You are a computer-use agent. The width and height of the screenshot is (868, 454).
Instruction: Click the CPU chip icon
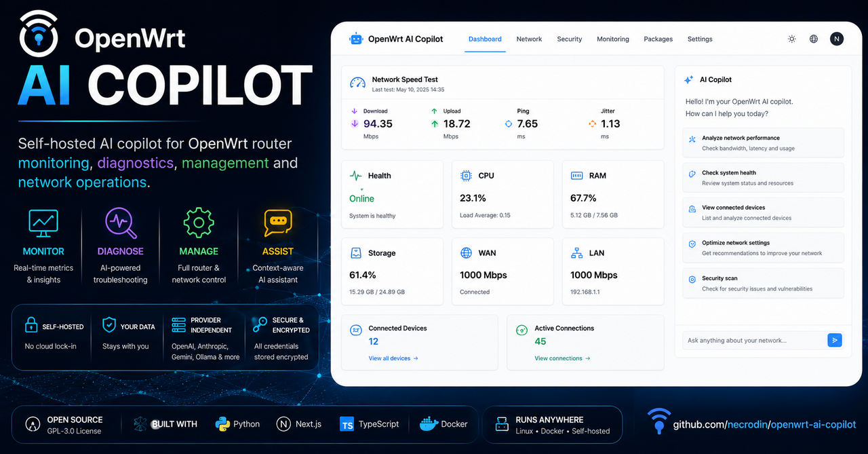(467, 176)
